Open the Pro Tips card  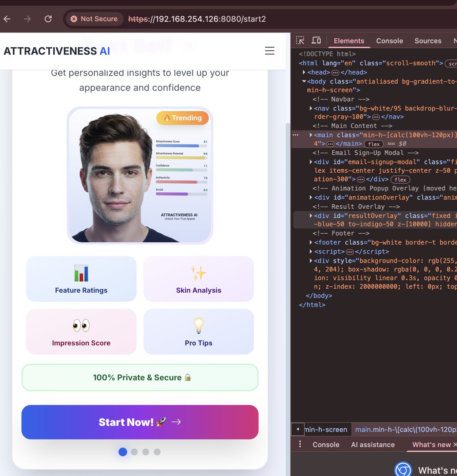199,332
